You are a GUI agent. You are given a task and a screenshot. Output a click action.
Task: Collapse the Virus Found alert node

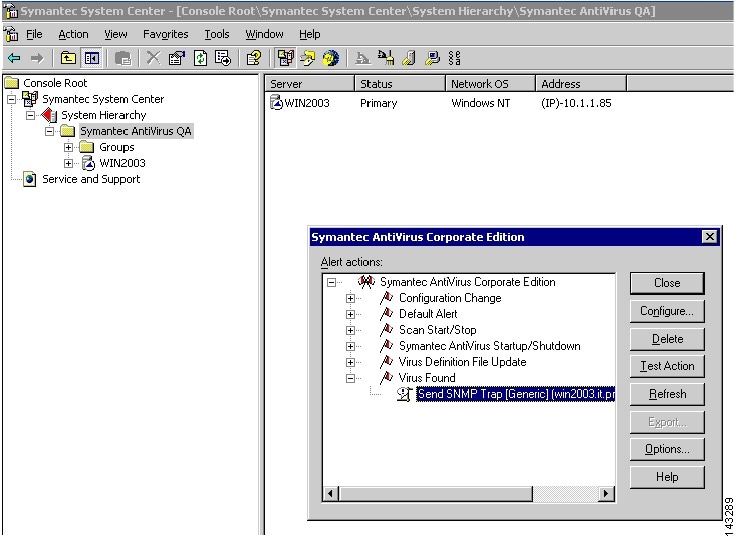pyautogui.click(x=350, y=378)
